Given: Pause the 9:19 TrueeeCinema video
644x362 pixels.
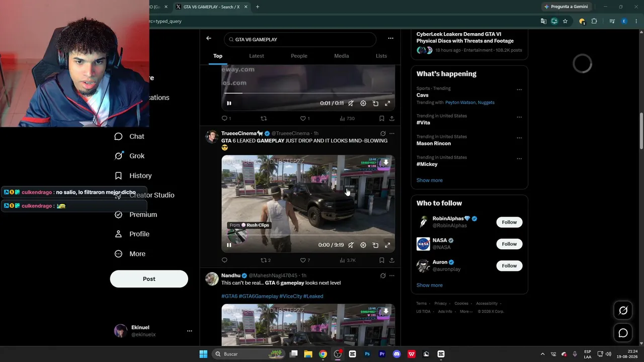Looking at the screenshot, I should pos(229,245).
